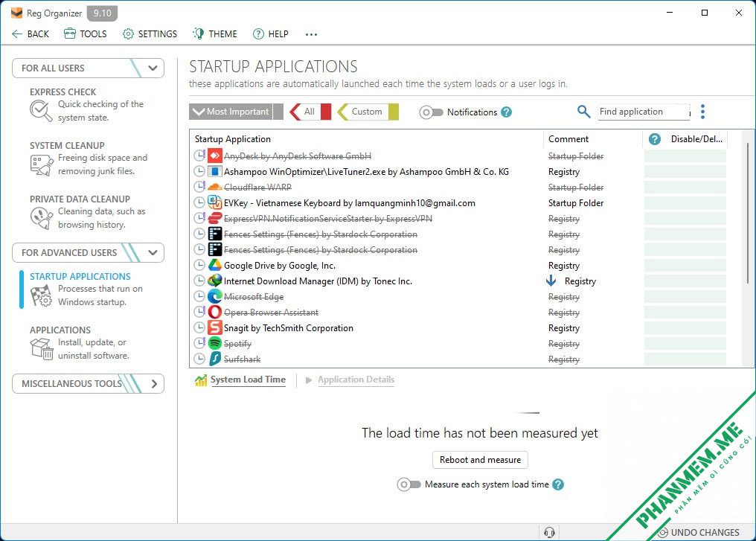Click the help icon in Disable/Del column header
Screen dimensions: 756x541
[x=654, y=139]
